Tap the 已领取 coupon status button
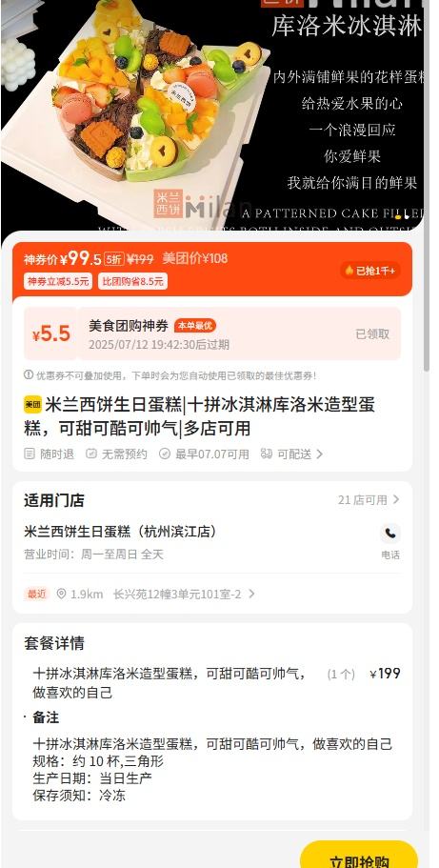 tap(372, 333)
